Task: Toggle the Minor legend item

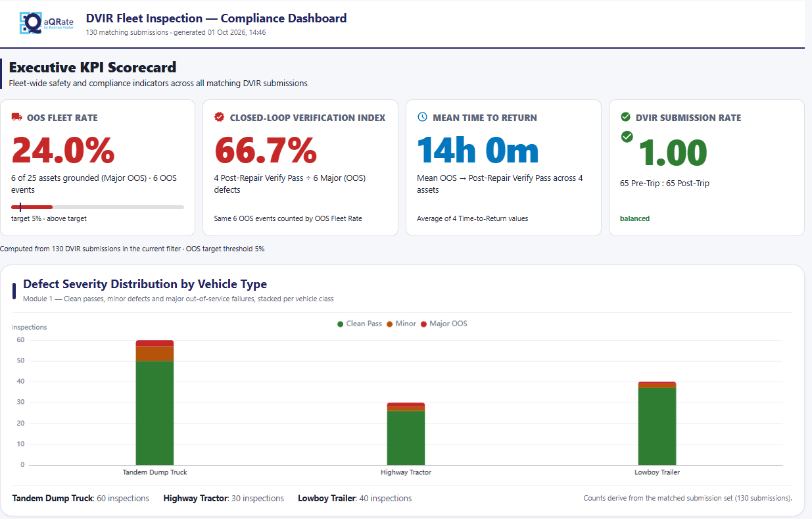Action: [401, 324]
